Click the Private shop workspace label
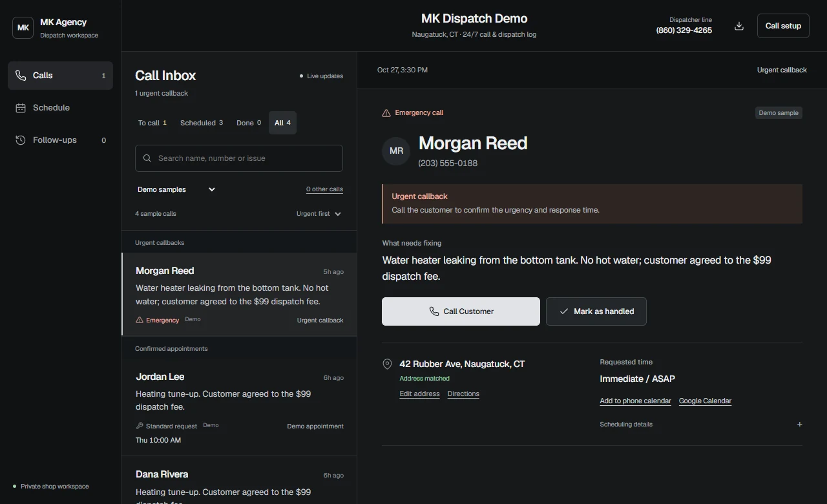Viewport: 827px width, 504px height. [50, 487]
